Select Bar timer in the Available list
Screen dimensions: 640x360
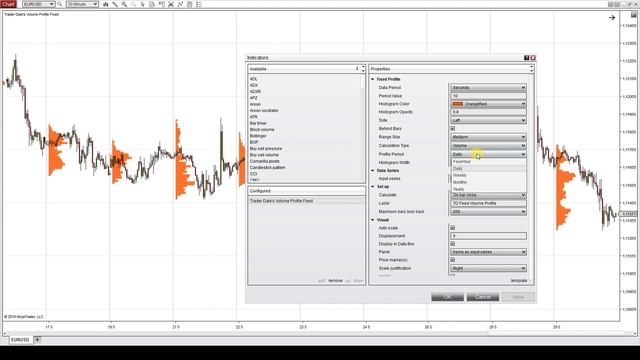pos(258,123)
